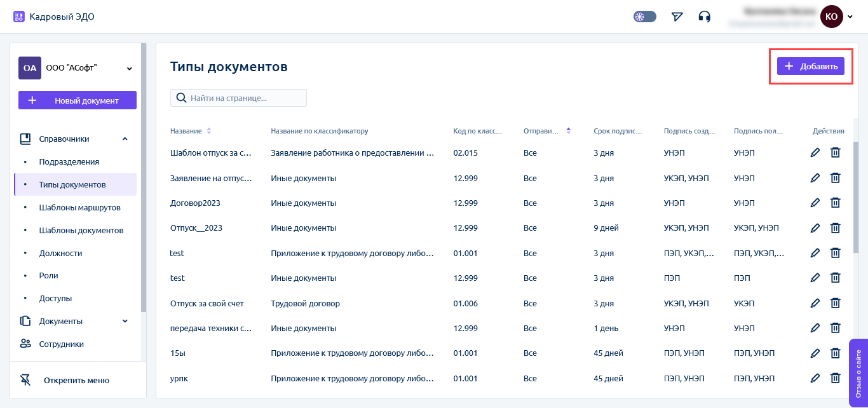Click the Telegram paper plane icon in header
The height and width of the screenshot is (408, 868).
pyautogui.click(x=677, y=17)
